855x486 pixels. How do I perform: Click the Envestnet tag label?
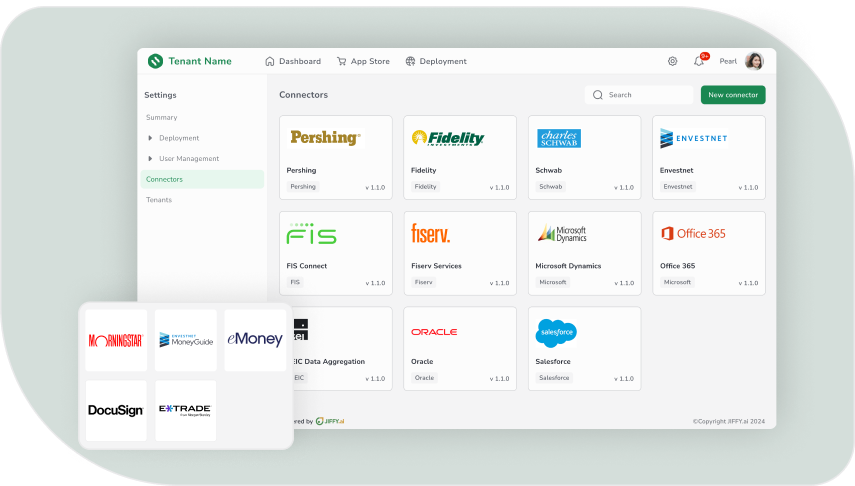click(x=678, y=187)
